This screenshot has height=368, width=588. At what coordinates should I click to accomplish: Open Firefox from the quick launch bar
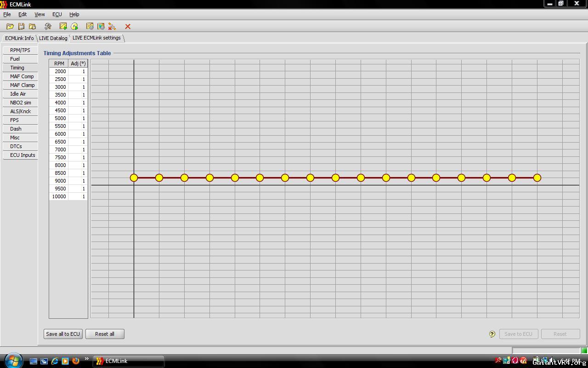76,361
